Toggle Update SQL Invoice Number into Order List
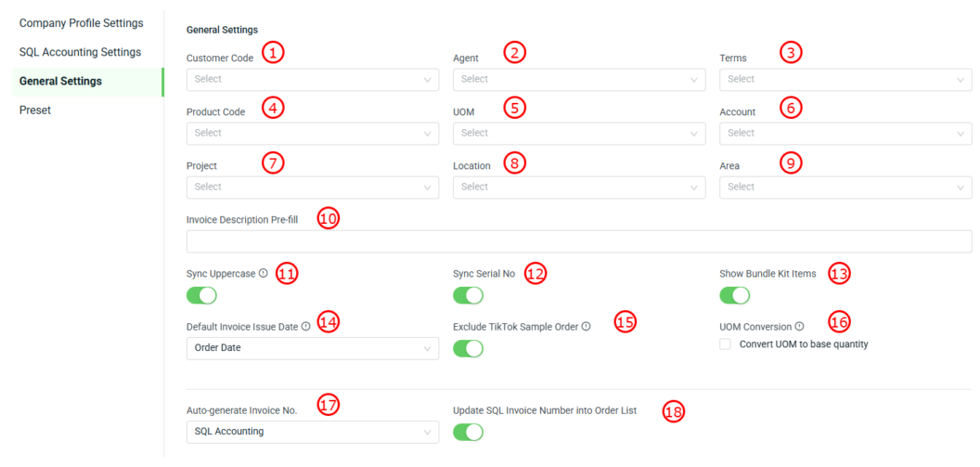 pyautogui.click(x=468, y=432)
